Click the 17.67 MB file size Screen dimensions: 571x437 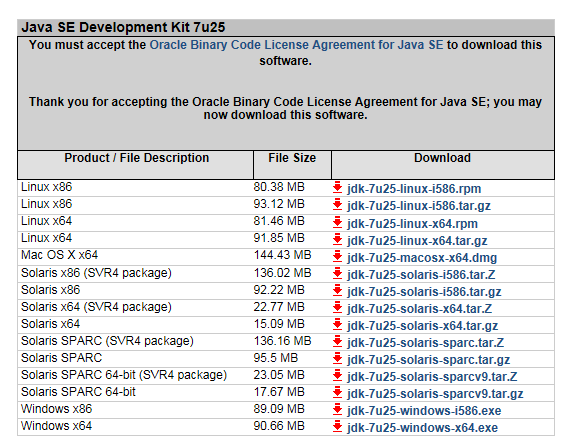click(x=279, y=392)
